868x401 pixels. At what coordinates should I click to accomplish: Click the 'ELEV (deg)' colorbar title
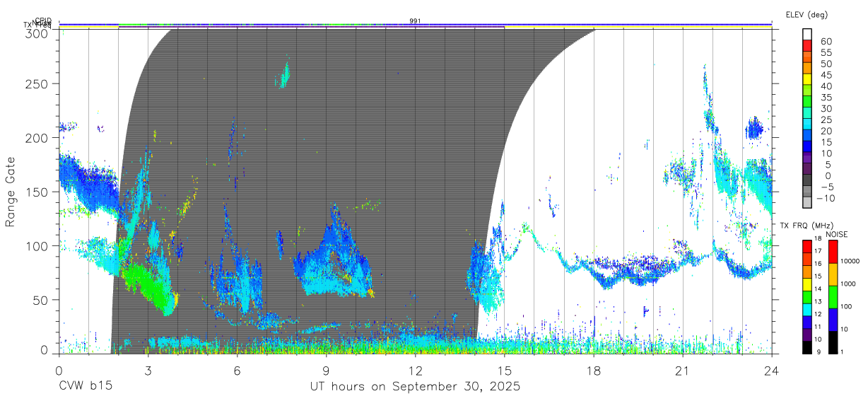click(807, 14)
